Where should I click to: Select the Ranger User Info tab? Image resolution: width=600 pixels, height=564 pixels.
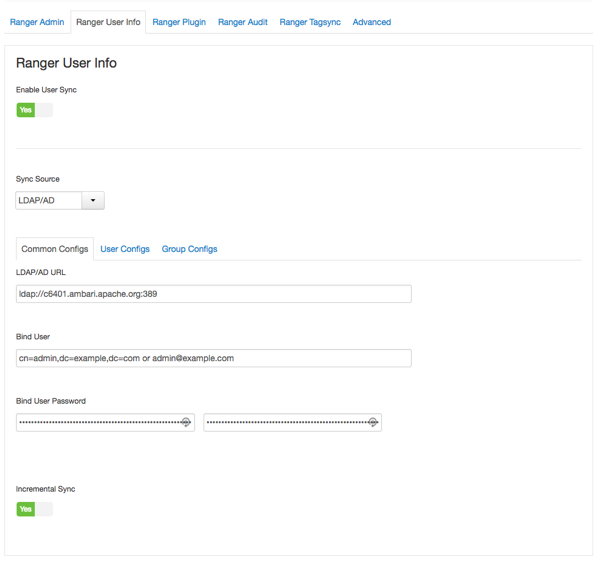108,22
